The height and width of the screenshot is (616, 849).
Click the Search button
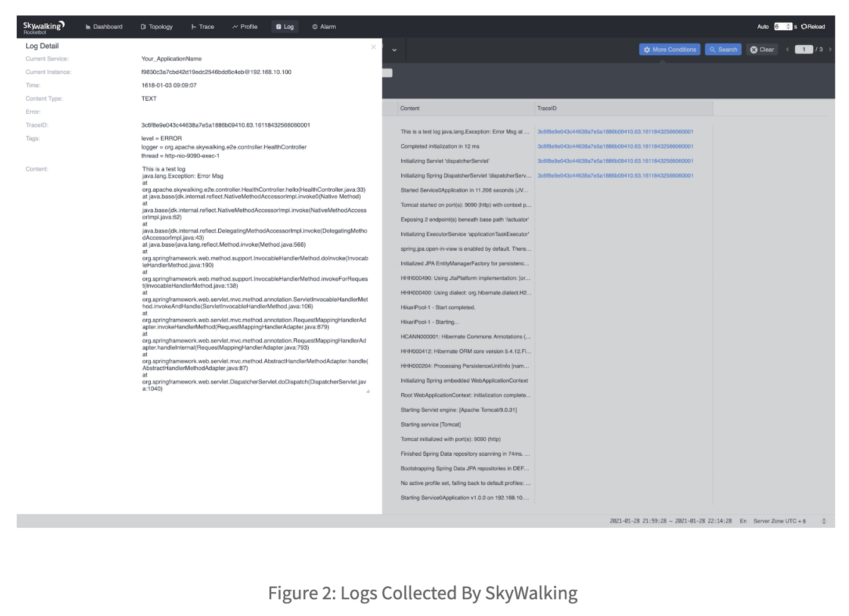723,49
